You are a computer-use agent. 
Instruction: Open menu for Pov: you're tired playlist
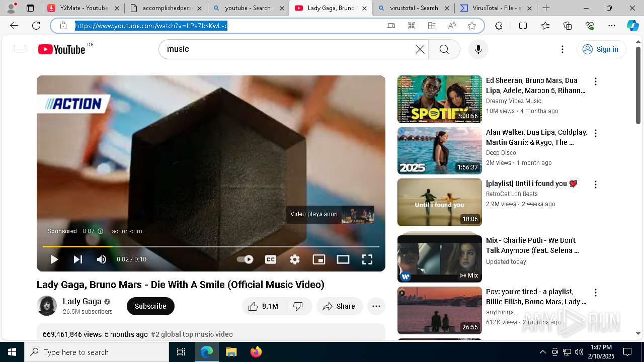pyautogui.click(x=596, y=293)
